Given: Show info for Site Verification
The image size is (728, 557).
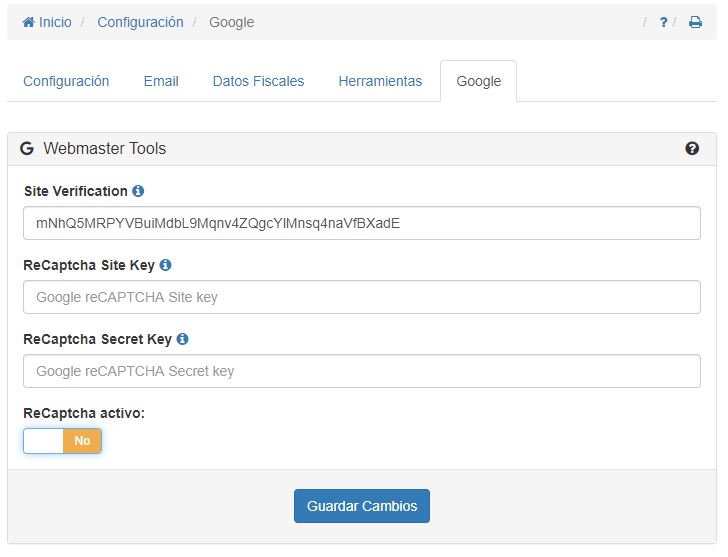Looking at the screenshot, I should coord(138,191).
